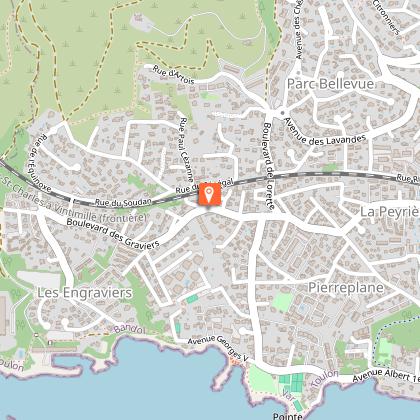Click the roundabout dot near Avenue des Lavandes
Image resolution: width=420 pixels, height=420 pixels.
click(x=282, y=113)
